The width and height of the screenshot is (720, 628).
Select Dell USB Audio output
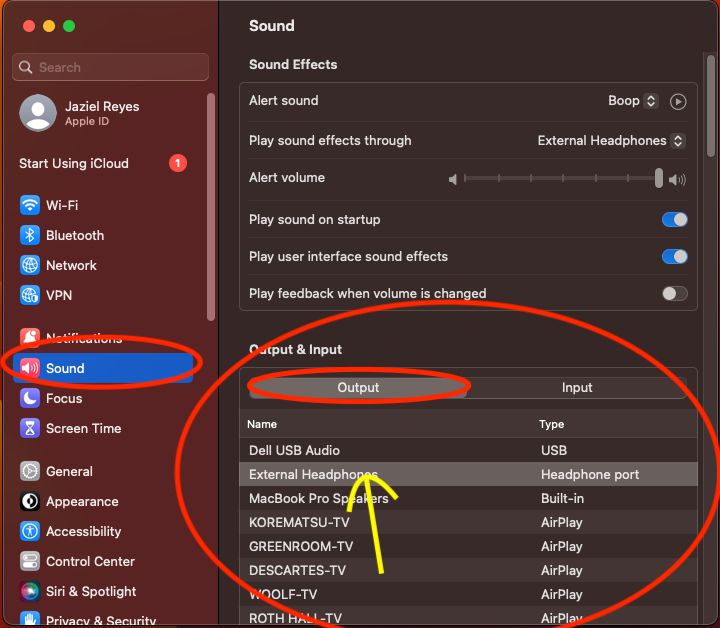468,450
